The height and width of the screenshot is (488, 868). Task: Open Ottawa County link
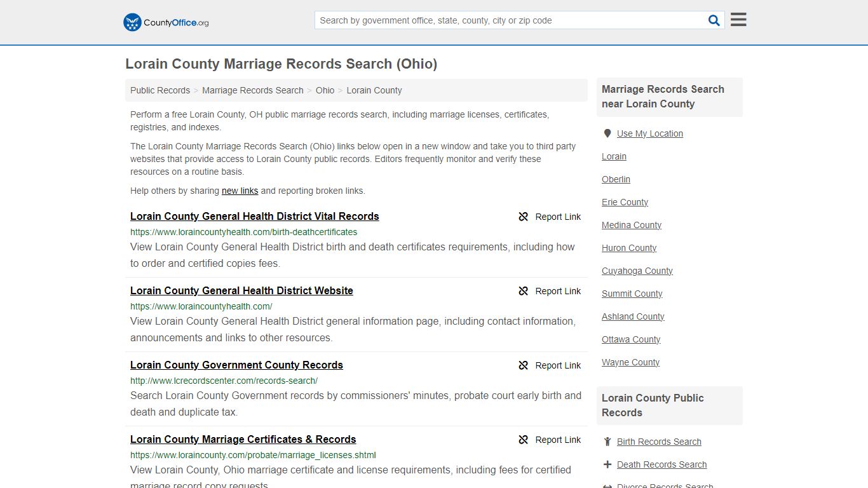[631, 339]
